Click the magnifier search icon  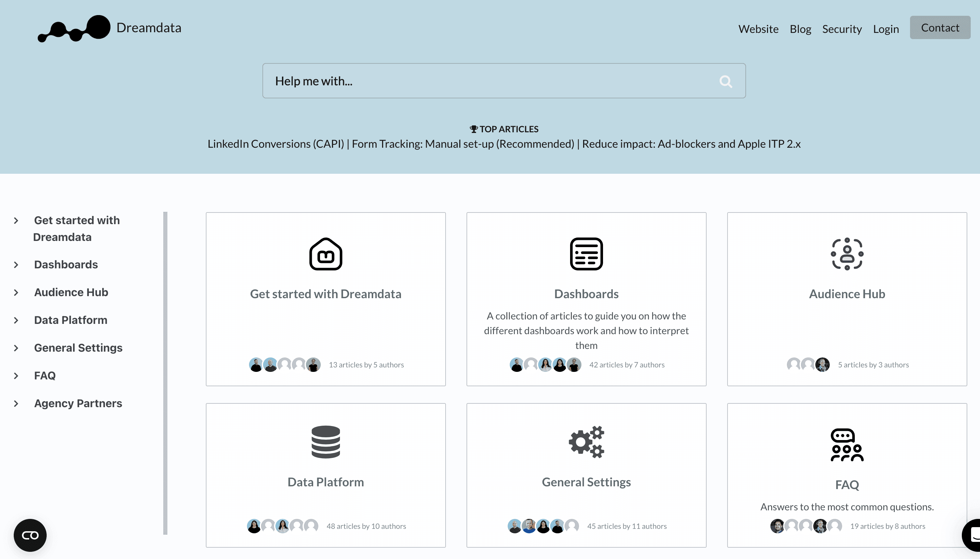coord(725,81)
